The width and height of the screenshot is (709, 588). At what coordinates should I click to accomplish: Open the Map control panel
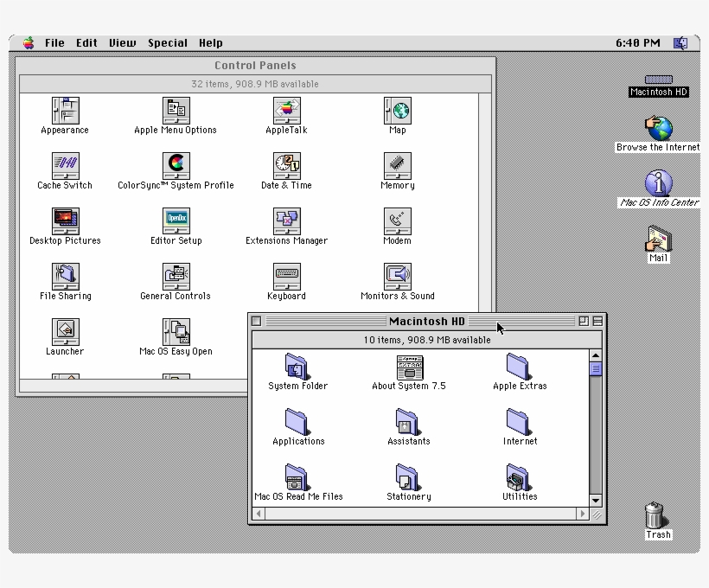396,111
